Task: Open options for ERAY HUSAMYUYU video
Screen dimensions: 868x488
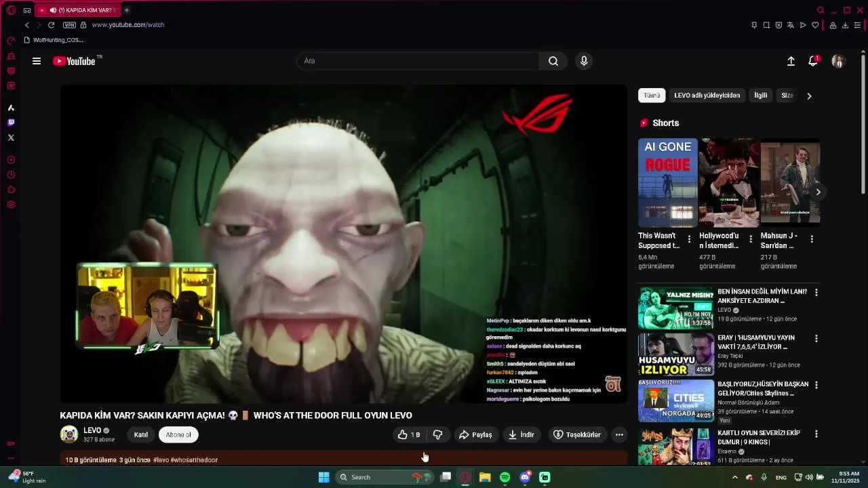Action: pos(816,339)
